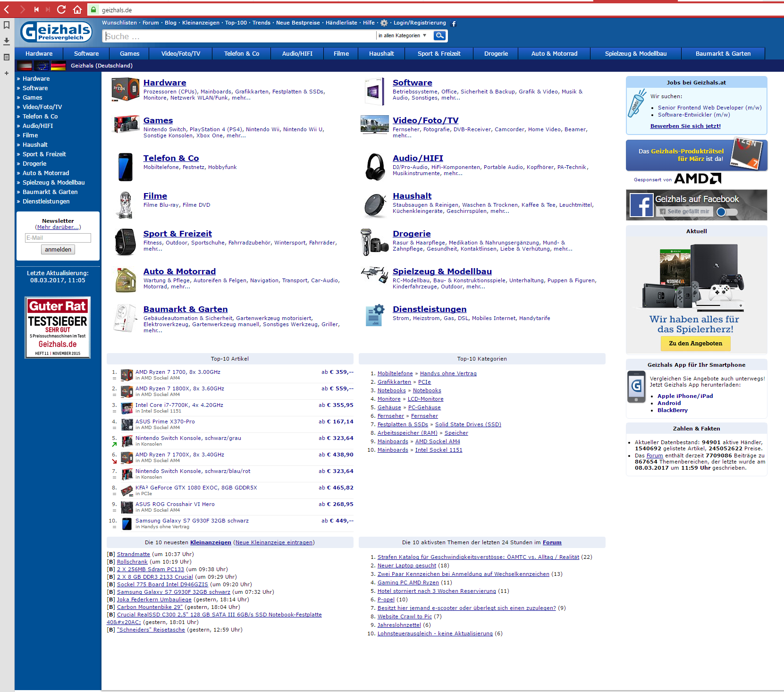Screen dimensions: 784x692
Task: Click the Dienstleistungen gear document icon
Action: coord(375,315)
